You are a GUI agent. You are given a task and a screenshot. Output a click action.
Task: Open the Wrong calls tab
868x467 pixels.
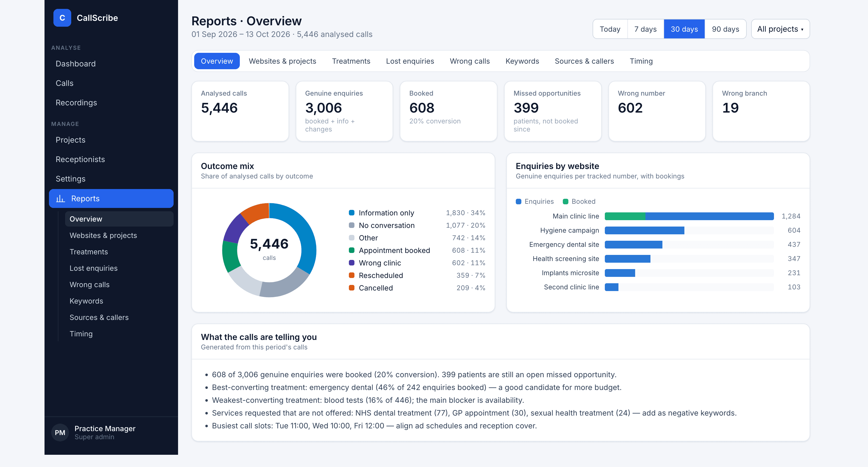469,61
